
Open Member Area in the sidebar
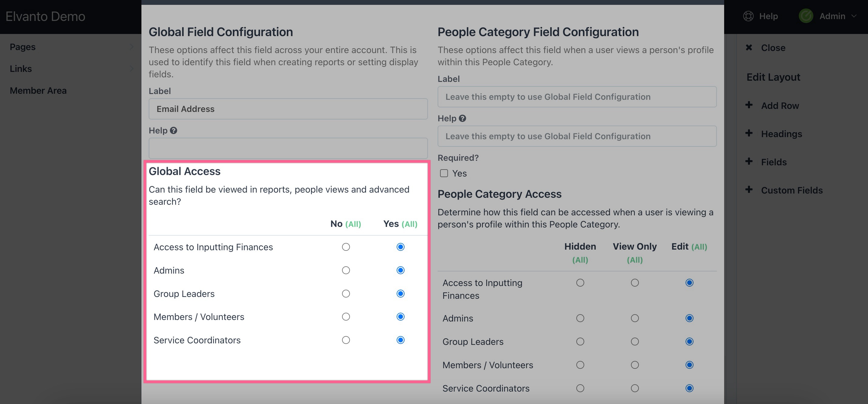[x=38, y=91]
